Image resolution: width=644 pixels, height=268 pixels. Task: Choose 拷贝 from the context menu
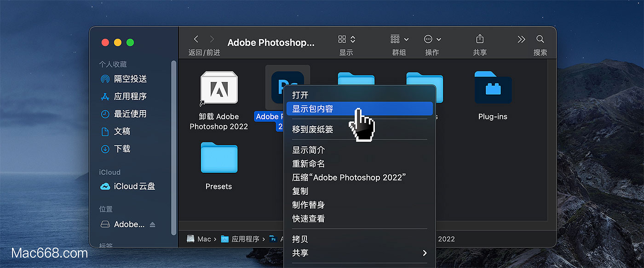(359, 239)
